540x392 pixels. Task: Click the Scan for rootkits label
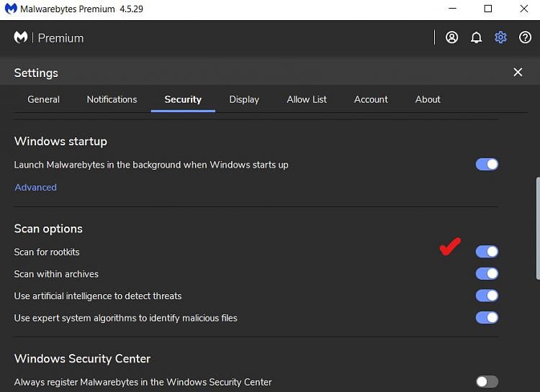coord(47,252)
